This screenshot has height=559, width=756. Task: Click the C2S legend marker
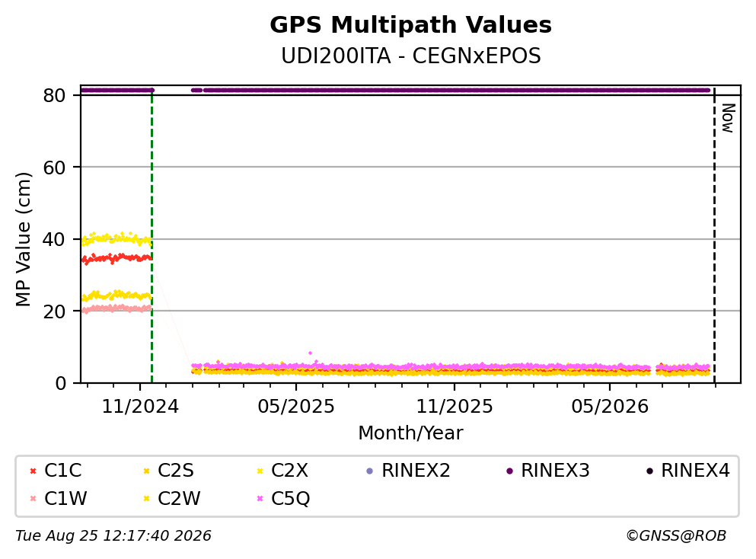(x=147, y=471)
